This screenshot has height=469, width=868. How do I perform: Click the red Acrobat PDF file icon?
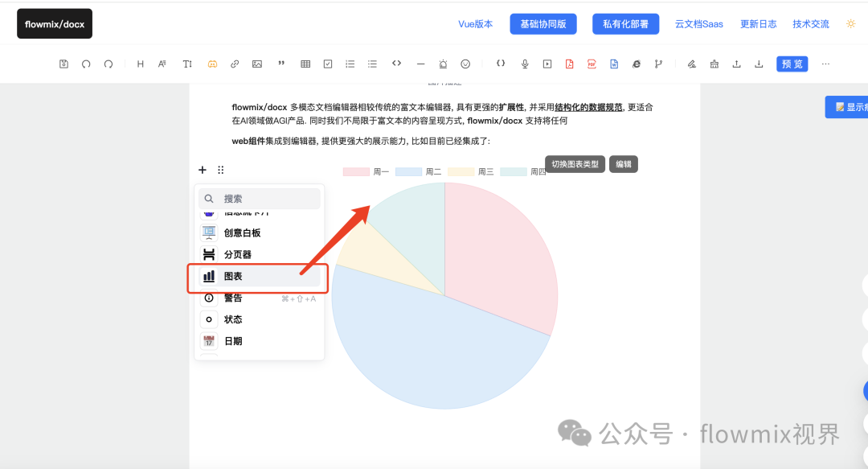click(569, 64)
